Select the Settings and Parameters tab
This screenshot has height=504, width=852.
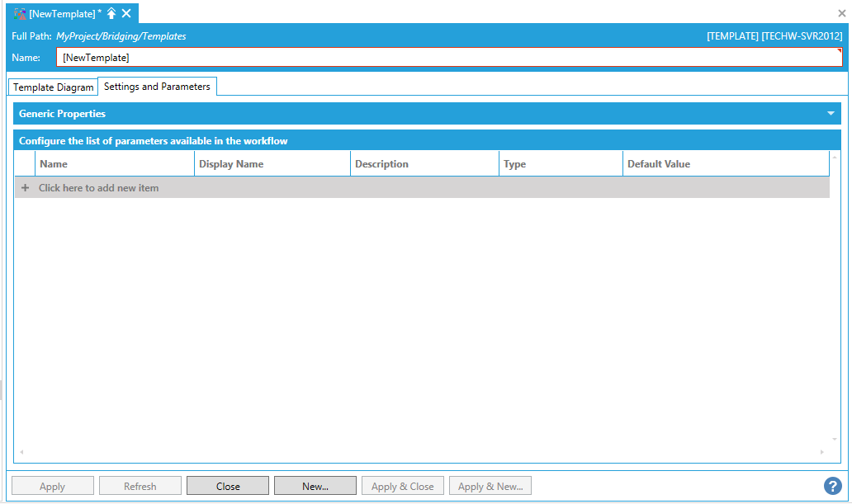tap(157, 87)
